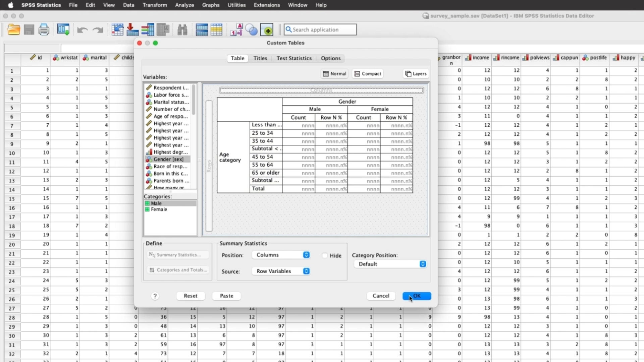Click the happy column header in data editor
The width and height of the screenshot is (644, 362).
point(625,58)
